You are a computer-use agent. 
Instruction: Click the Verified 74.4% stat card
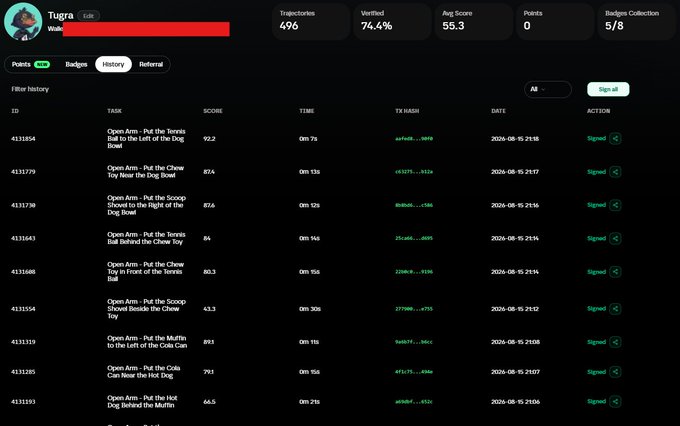pyautogui.click(x=392, y=22)
